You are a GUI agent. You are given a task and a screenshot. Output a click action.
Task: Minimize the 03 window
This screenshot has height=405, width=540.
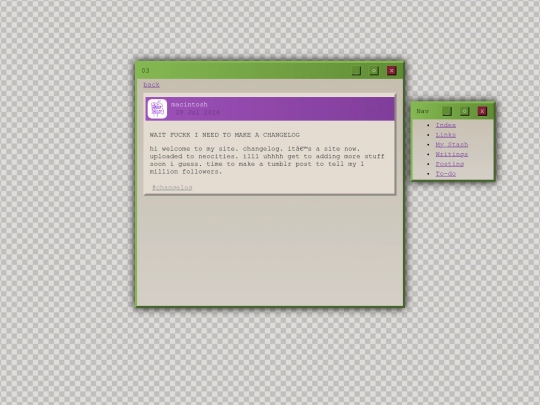click(x=356, y=71)
